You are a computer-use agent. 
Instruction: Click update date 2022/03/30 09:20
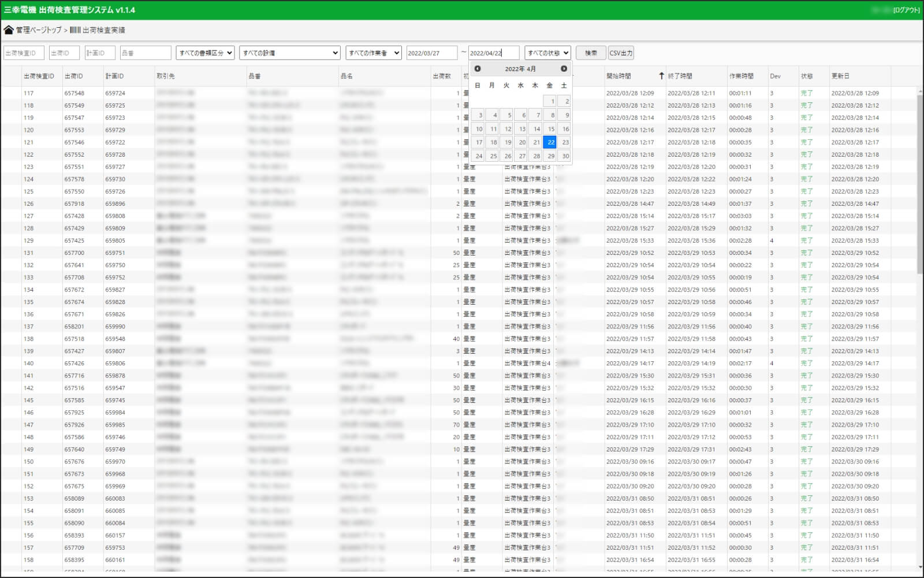[x=855, y=486]
